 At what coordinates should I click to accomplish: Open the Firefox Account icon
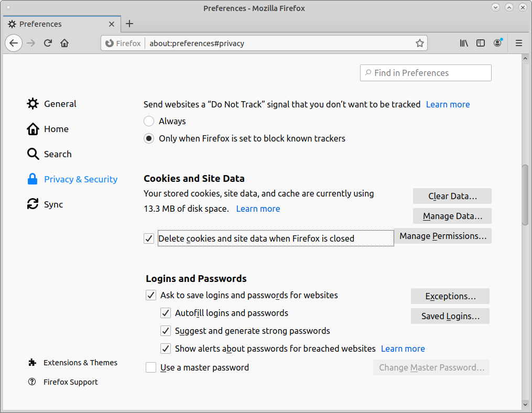498,43
